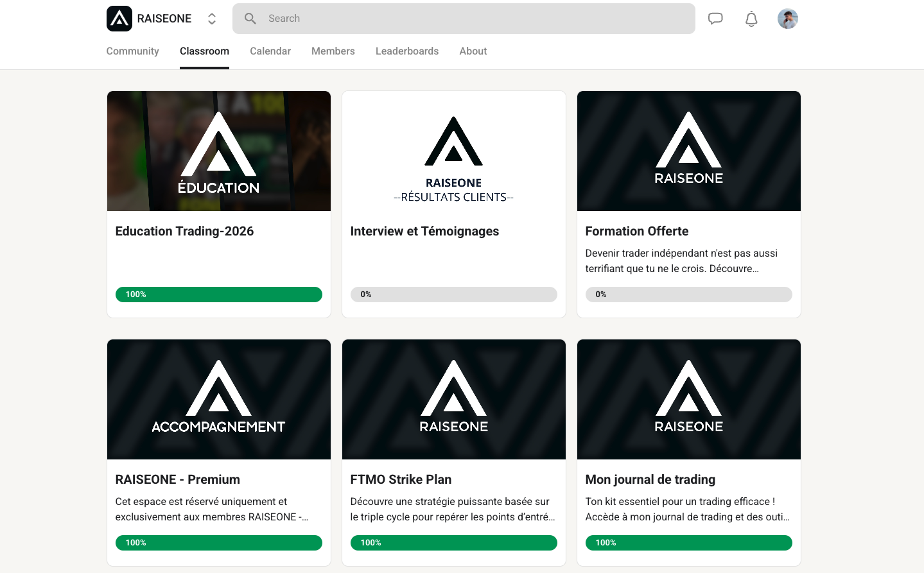Switch to the Community tab

(133, 51)
